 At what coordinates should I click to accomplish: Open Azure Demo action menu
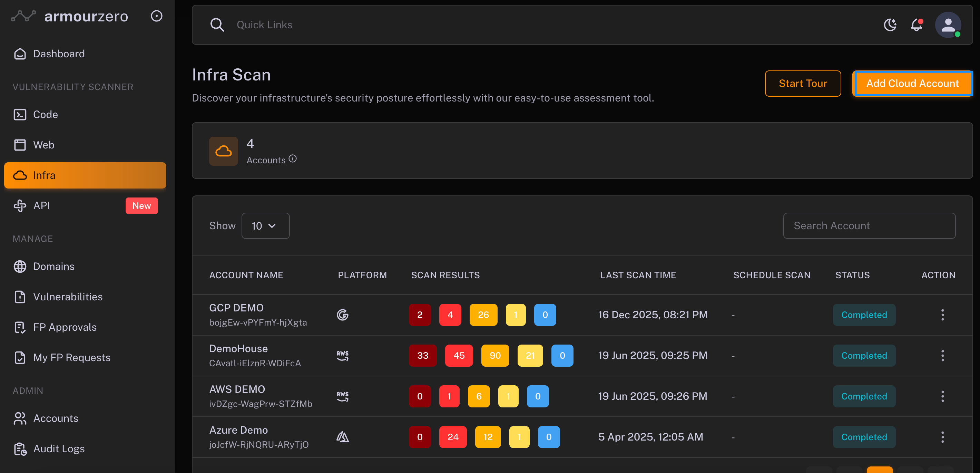942,437
